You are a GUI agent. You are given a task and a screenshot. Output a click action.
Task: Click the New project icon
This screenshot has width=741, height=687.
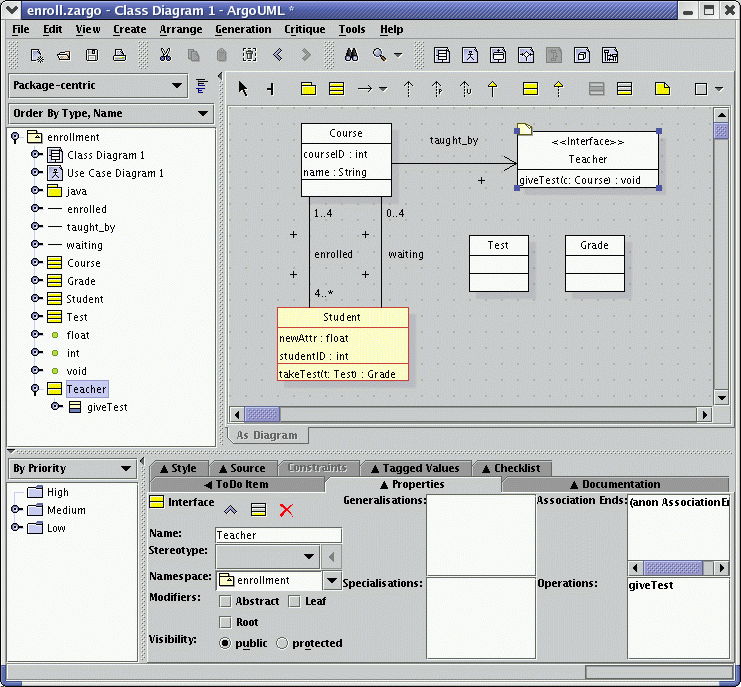[37, 55]
